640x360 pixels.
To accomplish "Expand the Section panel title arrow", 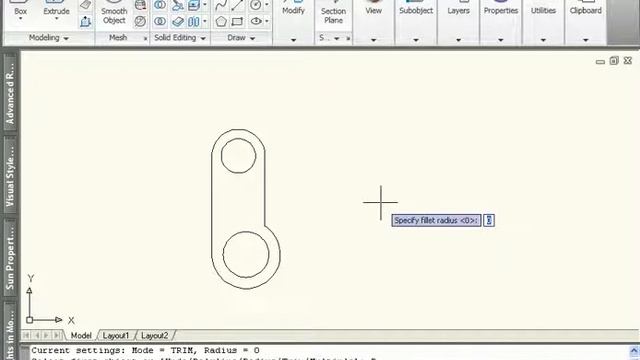I will coord(337,38).
